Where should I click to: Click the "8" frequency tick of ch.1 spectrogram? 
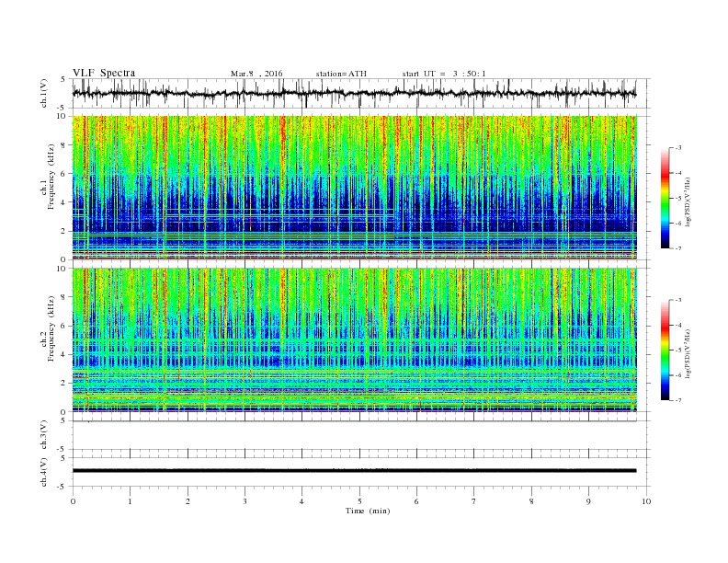point(64,145)
